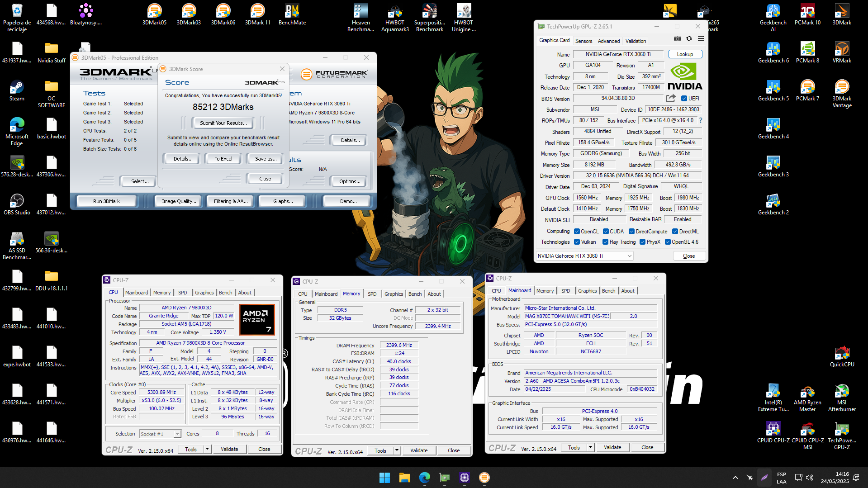Toggle the OpenGL 4.6 checkbox
The height and width of the screenshot is (488, 868).
(x=668, y=242)
